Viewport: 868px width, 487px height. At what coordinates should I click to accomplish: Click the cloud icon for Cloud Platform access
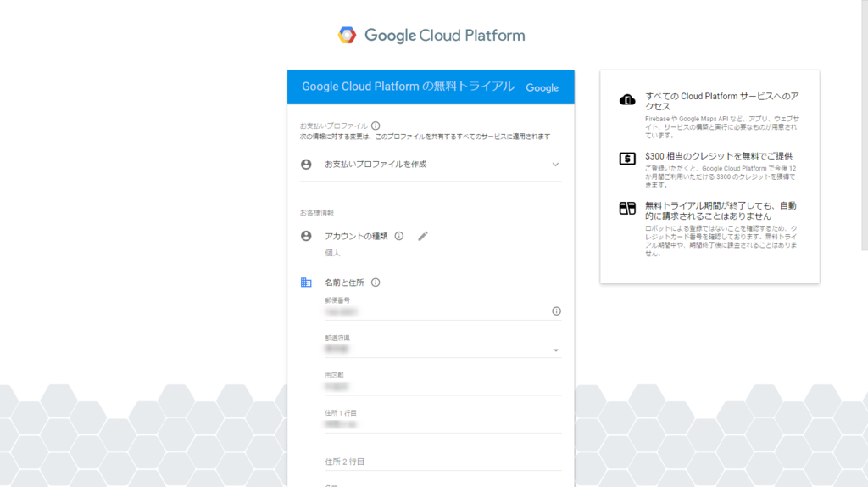pos(627,100)
